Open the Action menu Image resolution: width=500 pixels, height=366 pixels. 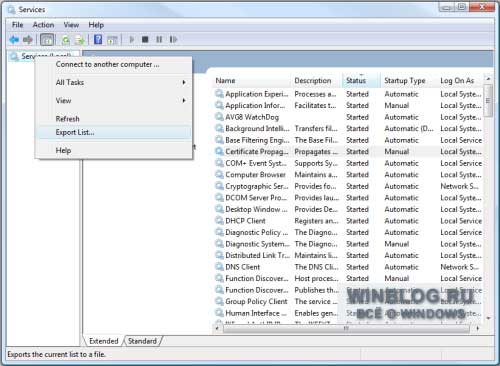[43, 25]
